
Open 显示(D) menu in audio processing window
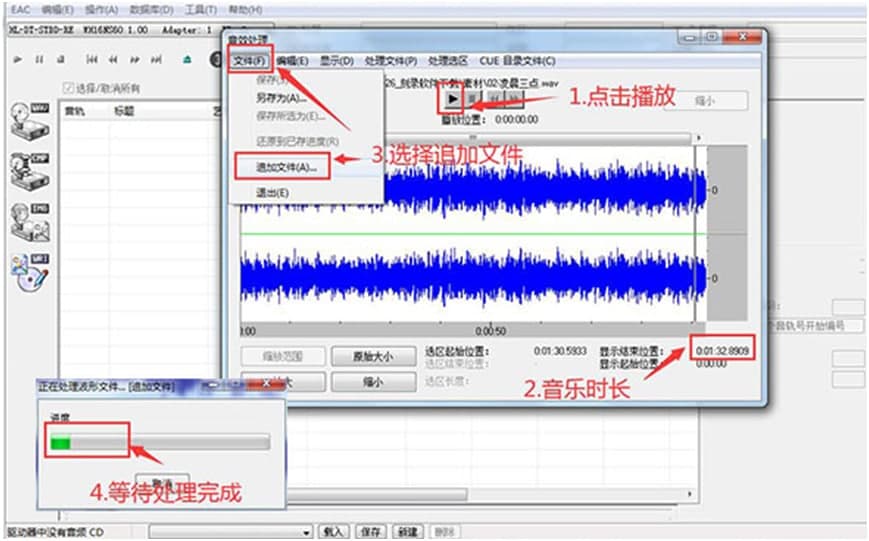tap(336, 60)
